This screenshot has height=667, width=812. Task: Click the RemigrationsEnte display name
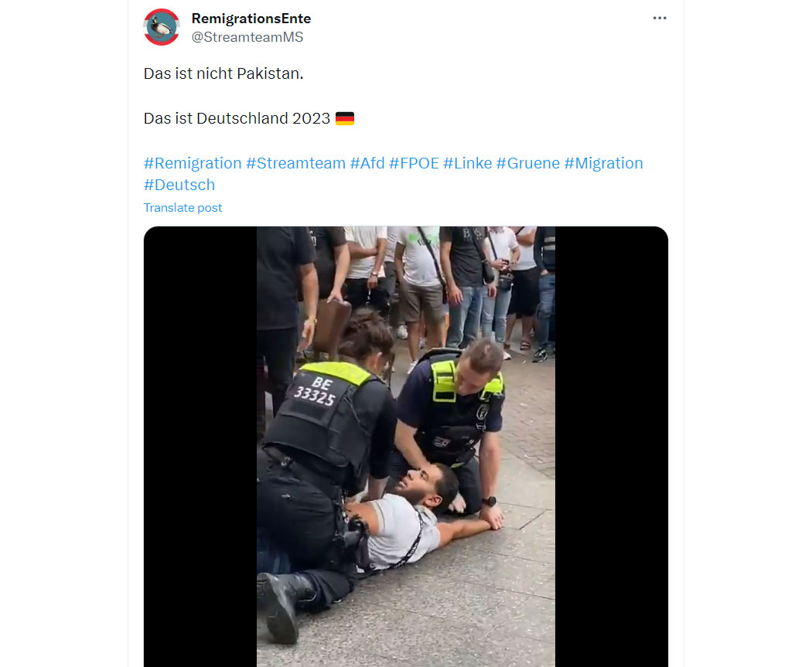[251, 19]
